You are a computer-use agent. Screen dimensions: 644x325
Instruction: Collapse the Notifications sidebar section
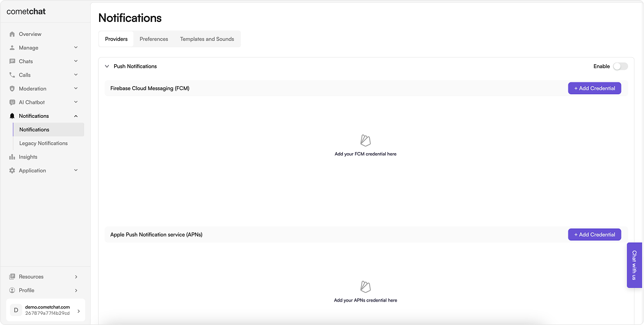click(x=76, y=116)
